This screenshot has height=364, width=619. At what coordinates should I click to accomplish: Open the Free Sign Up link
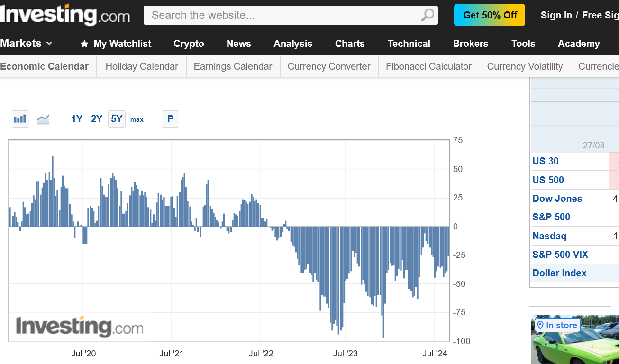pos(601,15)
